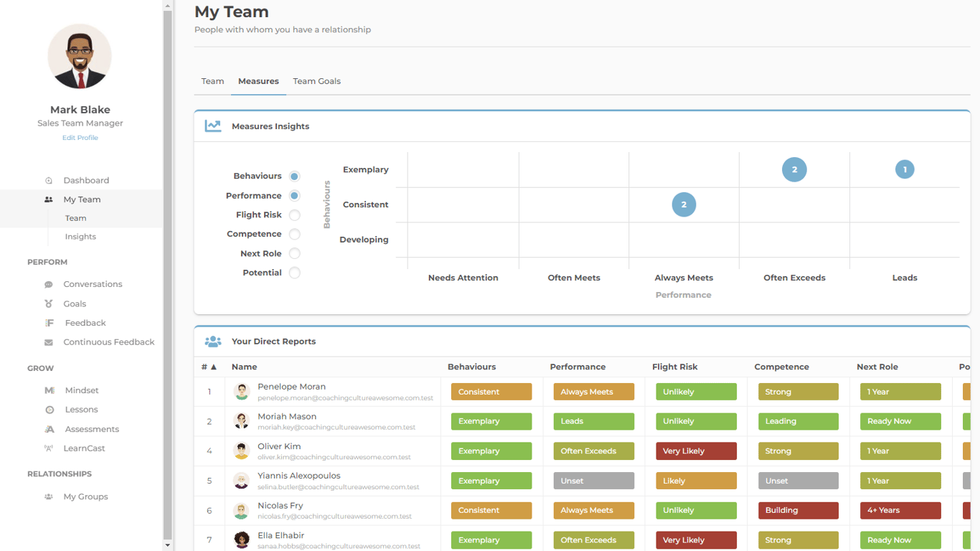Collapse the My Team sidebar section

[82, 199]
